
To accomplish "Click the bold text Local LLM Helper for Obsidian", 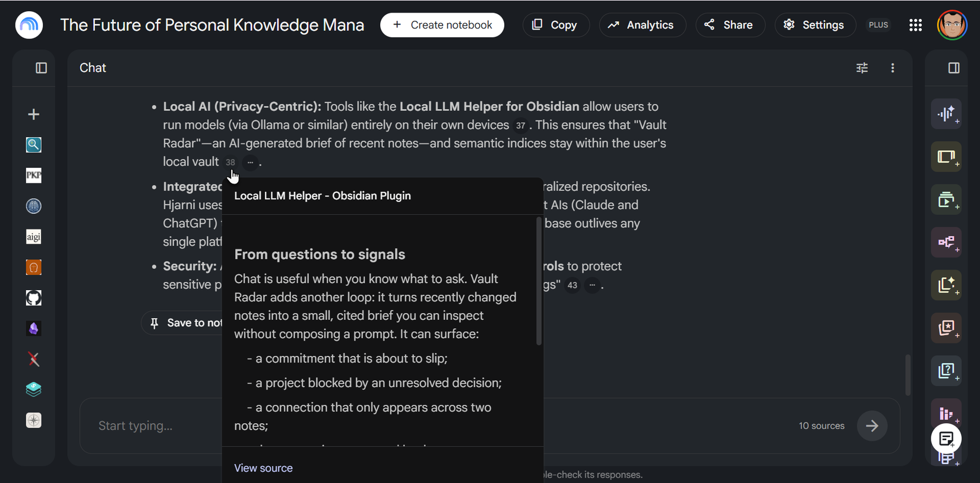I will (489, 107).
